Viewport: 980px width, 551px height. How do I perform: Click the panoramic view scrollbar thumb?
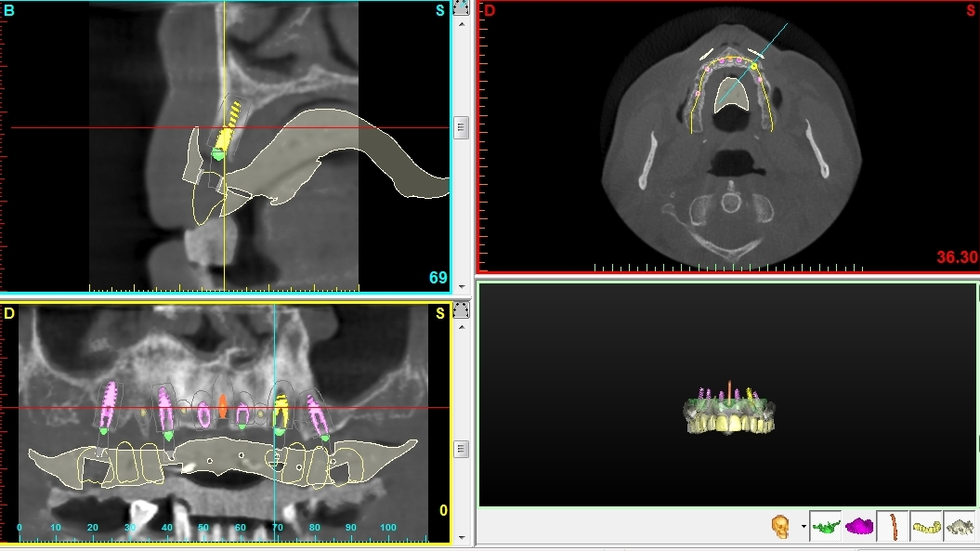pos(462,449)
